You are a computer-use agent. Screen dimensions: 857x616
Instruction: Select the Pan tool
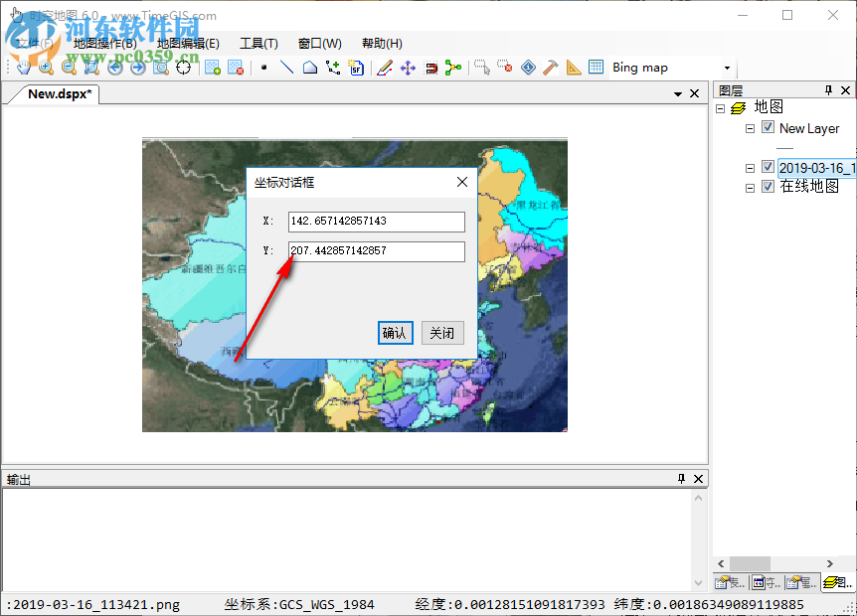pos(23,67)
